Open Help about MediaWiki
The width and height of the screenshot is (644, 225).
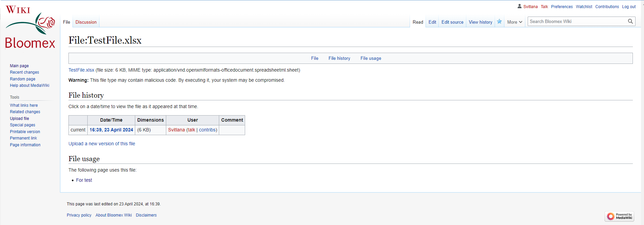[30, 85]
